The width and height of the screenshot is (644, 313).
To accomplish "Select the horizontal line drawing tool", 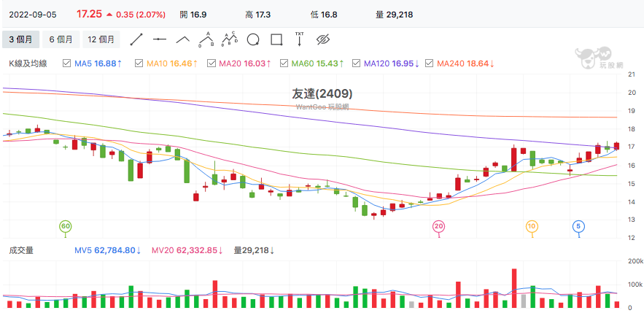I will (x=159, y=39).
